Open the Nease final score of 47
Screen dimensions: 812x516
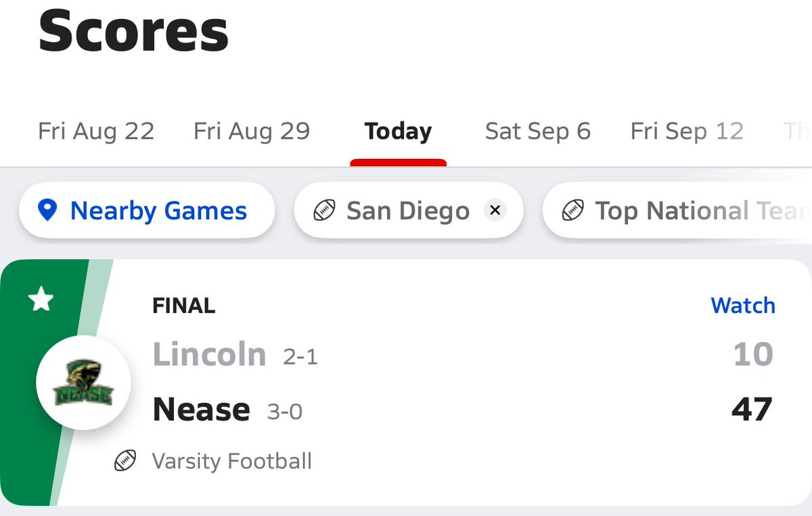(x=752, y=410)
